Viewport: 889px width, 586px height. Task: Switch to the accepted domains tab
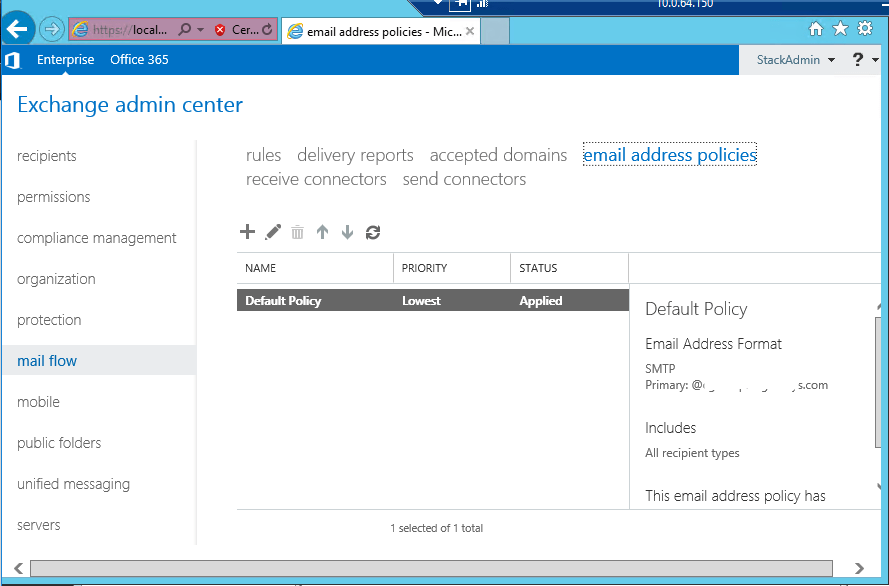498,155
